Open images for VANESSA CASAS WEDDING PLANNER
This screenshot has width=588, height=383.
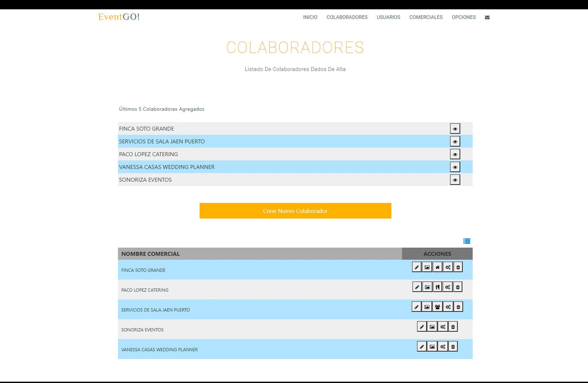click(x=432, y=346)
